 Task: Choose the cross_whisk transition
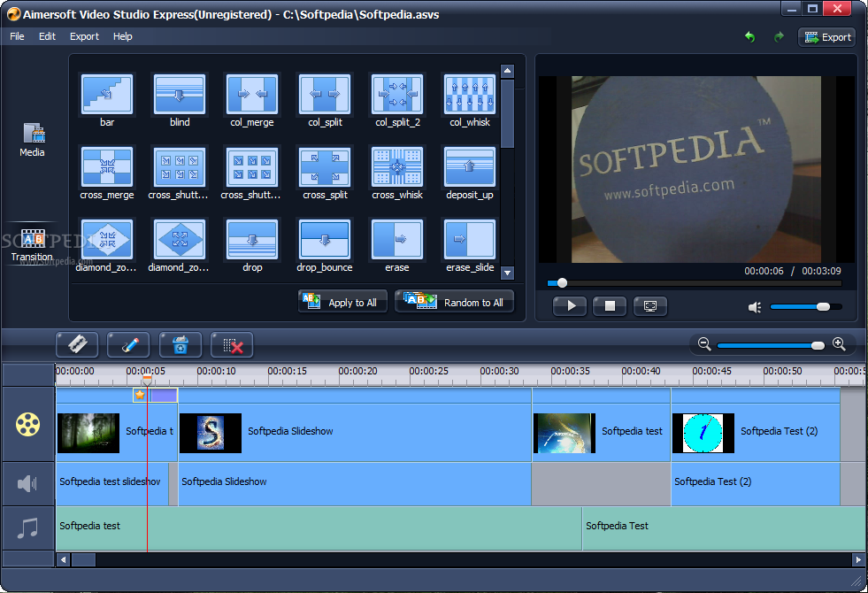397,166
